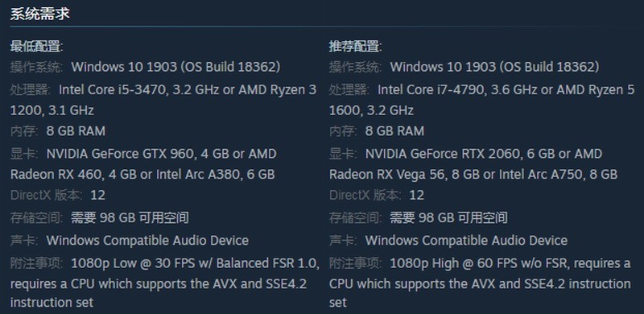This screenshot has width=644, height=314.
Task: Click the minimum 8 GB RAM entry
Action: (x=76, y=131)
